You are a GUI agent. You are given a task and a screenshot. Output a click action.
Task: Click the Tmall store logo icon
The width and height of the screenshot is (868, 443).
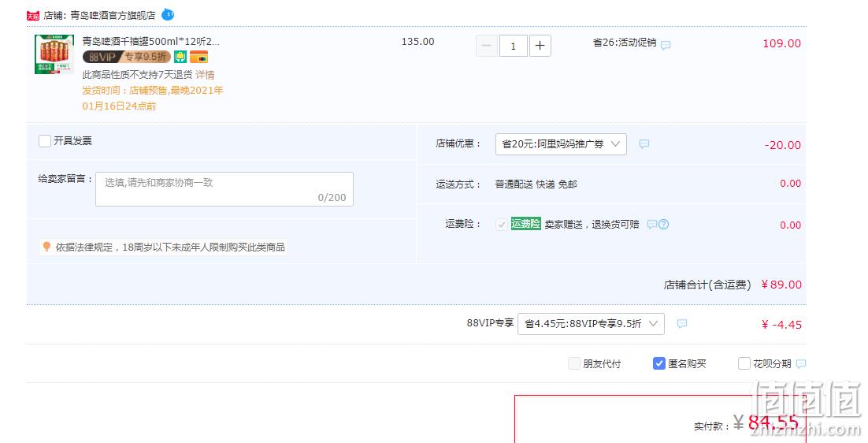[32, 16]
